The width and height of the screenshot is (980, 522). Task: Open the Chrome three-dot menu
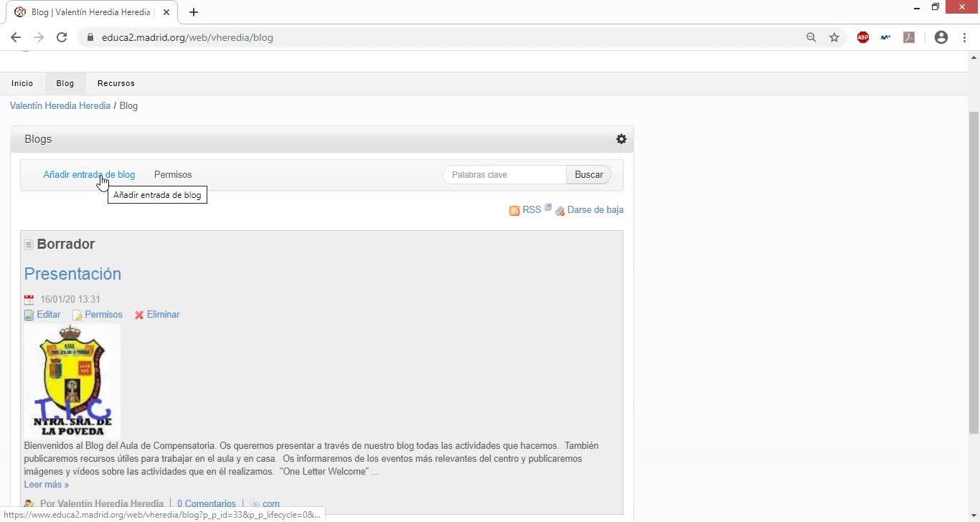point(964,37)
